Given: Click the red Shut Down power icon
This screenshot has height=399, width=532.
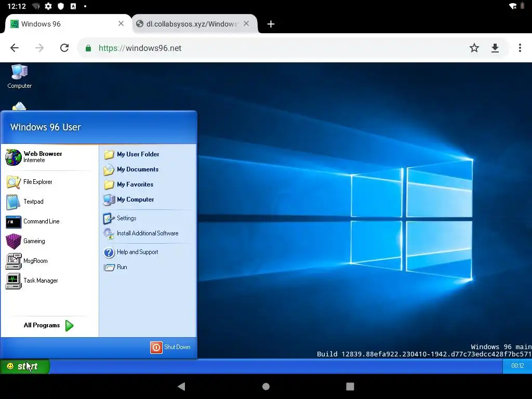Looking at the screenshot, I should [x=156, y=347].
